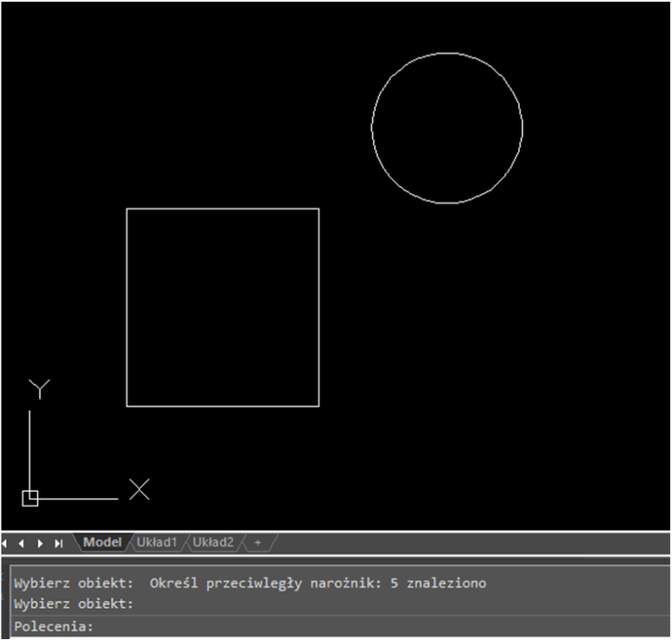The width and height of the screenshot is (672, 640).
Task: Click the next layout tab arrow
Action: click(x=40, y=543)
